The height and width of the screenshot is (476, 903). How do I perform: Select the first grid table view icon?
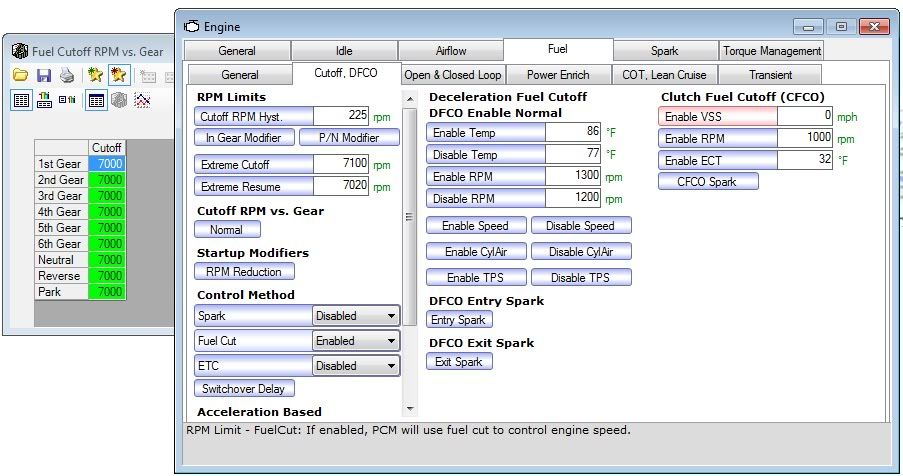coord(21,100)
